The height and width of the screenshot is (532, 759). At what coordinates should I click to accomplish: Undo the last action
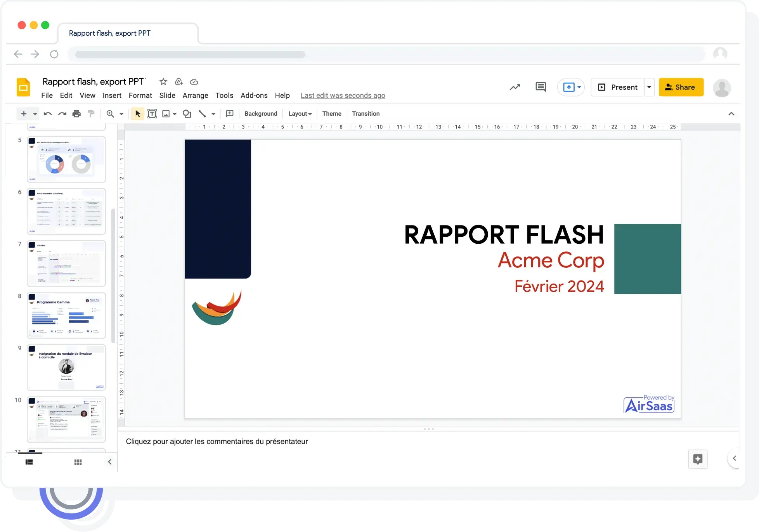point(47,114)
